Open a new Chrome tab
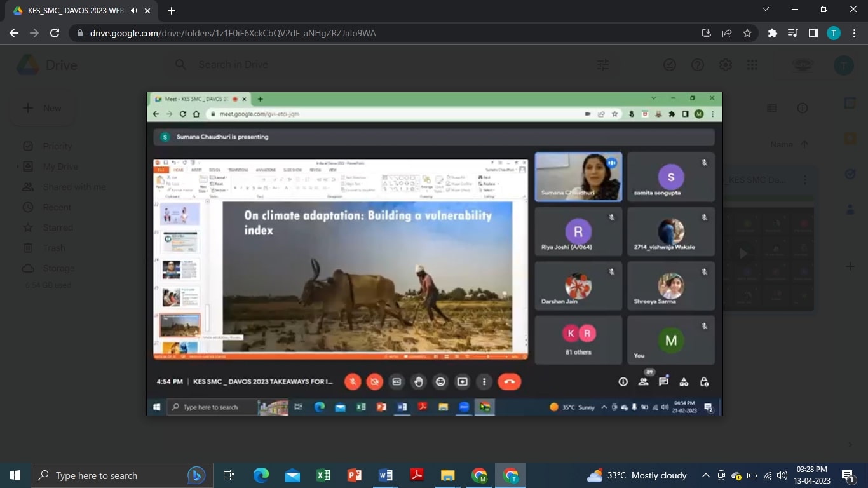Viewport: 868px width, 488px height. tap(171, 11)
